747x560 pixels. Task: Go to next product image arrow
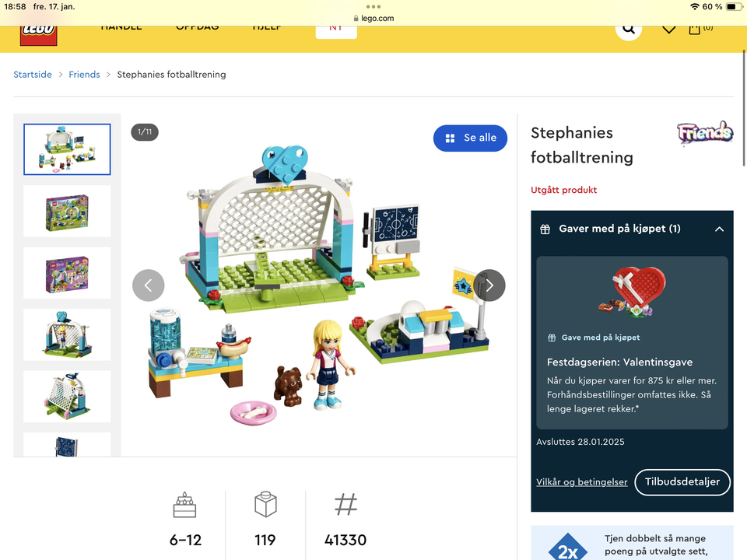pos(489,285)
